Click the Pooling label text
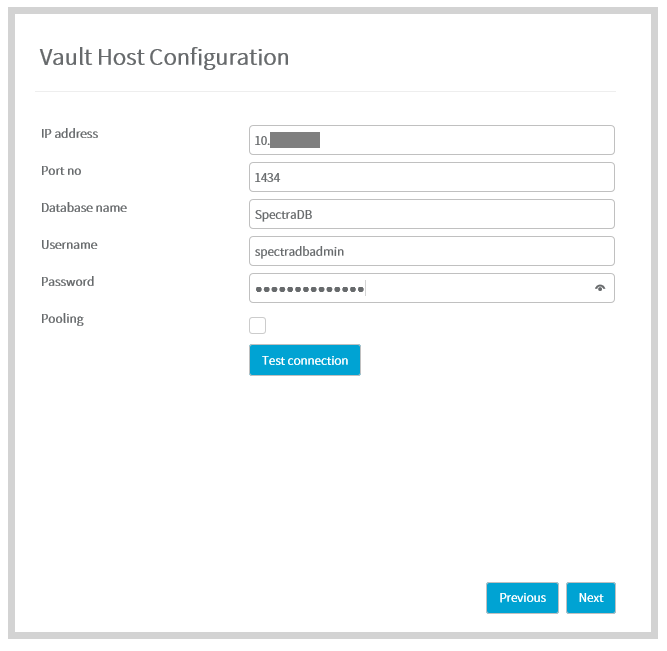The width and height of the screenshot is (667, 651). [62, 319]
